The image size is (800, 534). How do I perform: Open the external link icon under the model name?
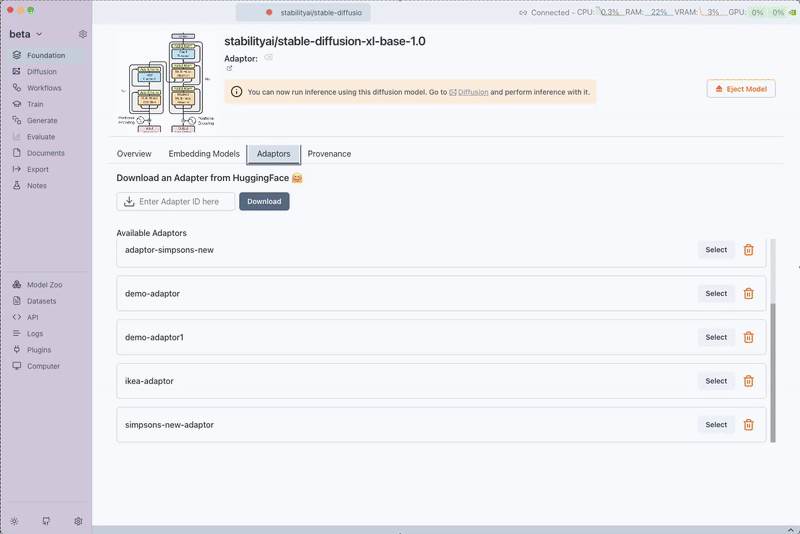pos(229,69)
